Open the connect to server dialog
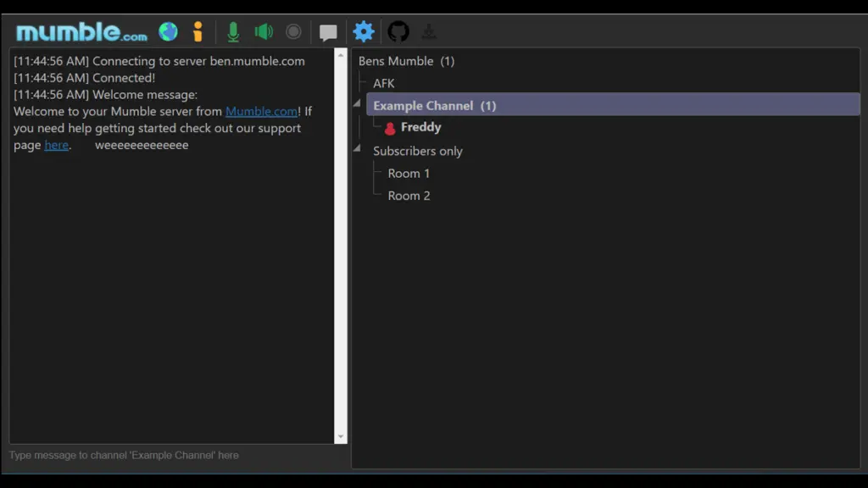The image size is (868, 488). (x=168, y=31)
